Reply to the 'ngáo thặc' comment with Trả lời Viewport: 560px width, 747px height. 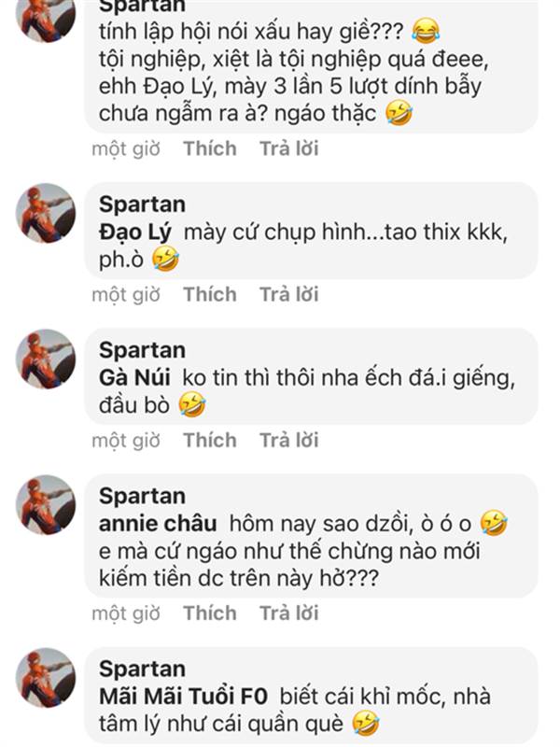tap(288, 148)
